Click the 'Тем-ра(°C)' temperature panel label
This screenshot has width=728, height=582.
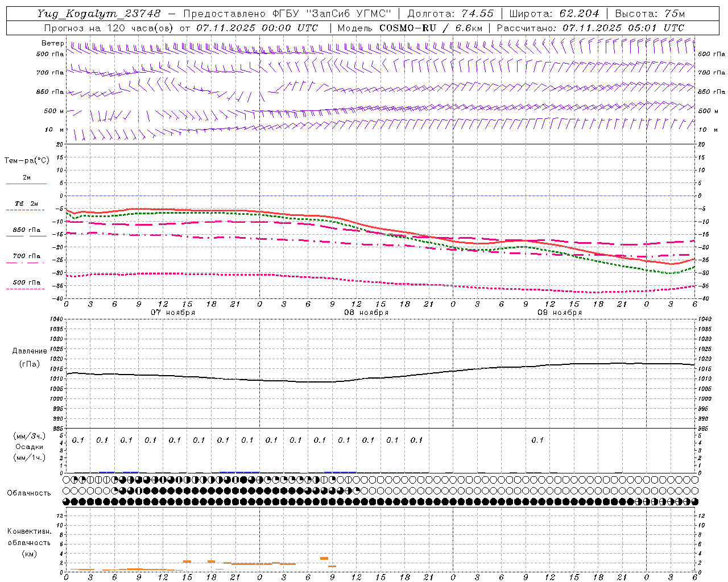point(27,161)
